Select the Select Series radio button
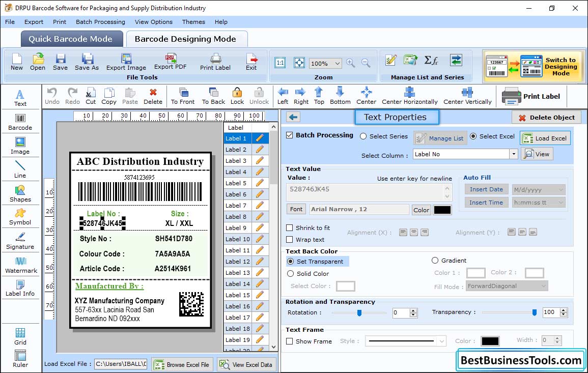Viewport: 588px width, 373px height. click(x=363, y=136)
